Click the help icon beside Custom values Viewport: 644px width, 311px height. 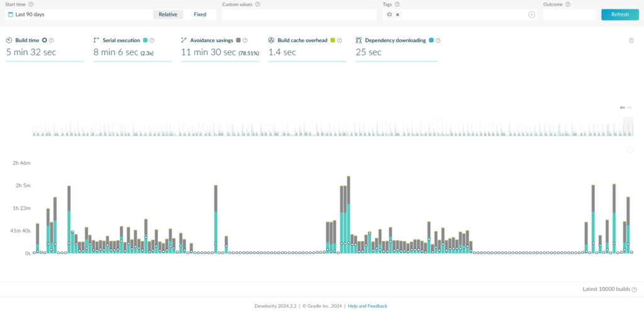coord(257,4)
